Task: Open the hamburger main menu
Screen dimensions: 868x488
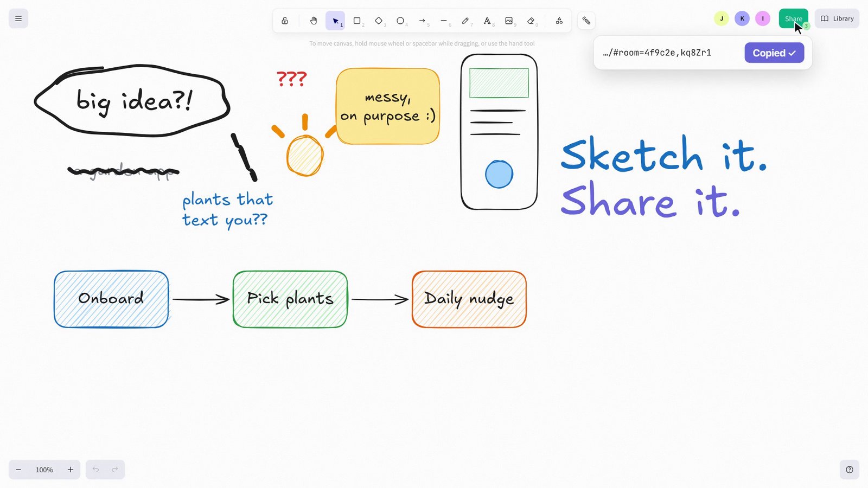Action: [18, 18]
